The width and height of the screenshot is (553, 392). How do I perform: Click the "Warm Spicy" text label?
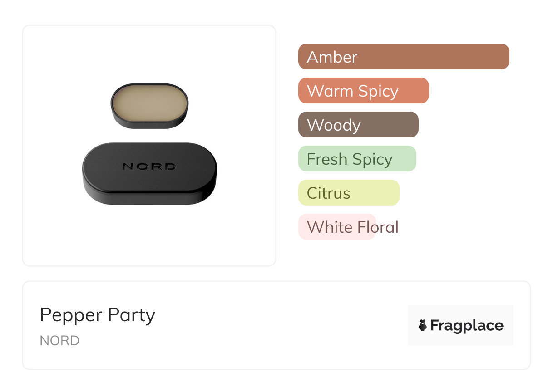(353, 91)
